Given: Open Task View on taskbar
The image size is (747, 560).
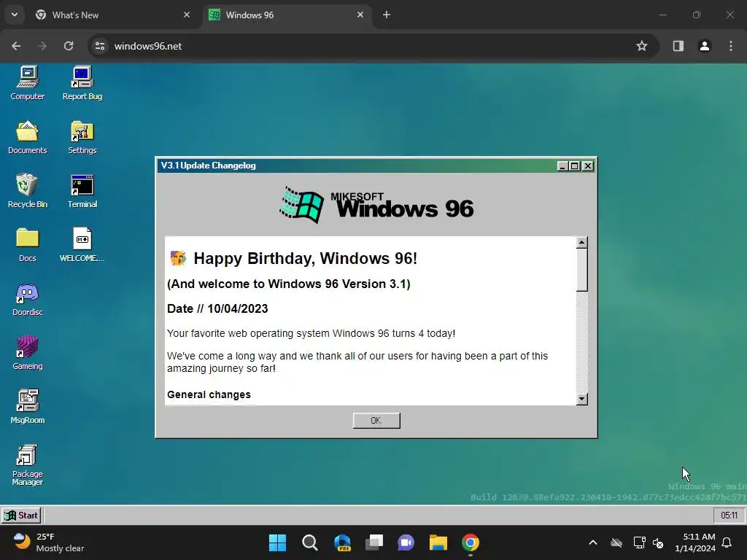Looking at the screenshot, I should tap(374, 542).
